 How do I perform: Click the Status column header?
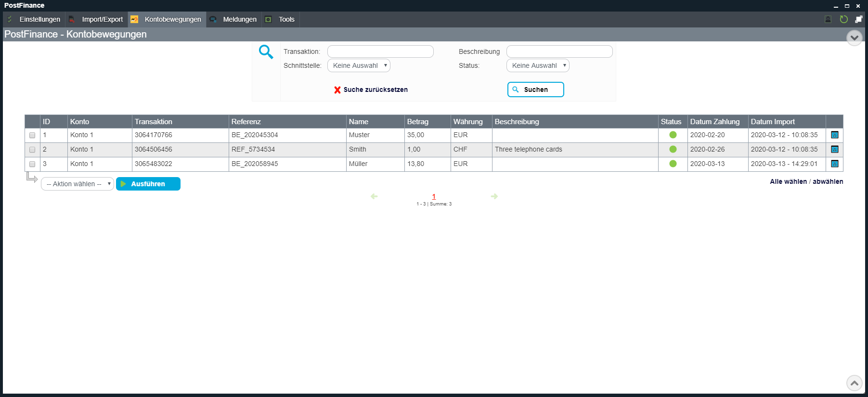(673, 122)
